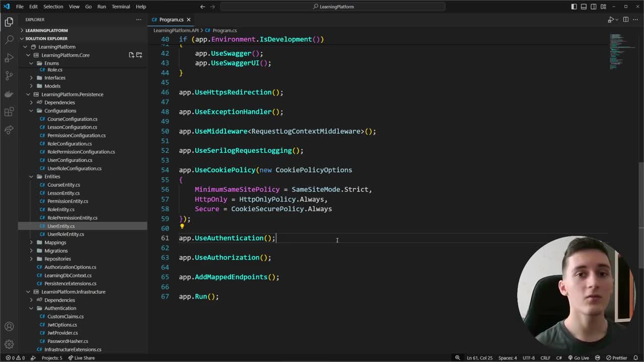Viewport: 644px width, 362px height.
Task: Click the Spaces: 4 indentation indicator
Action: (x=507, y=358)
